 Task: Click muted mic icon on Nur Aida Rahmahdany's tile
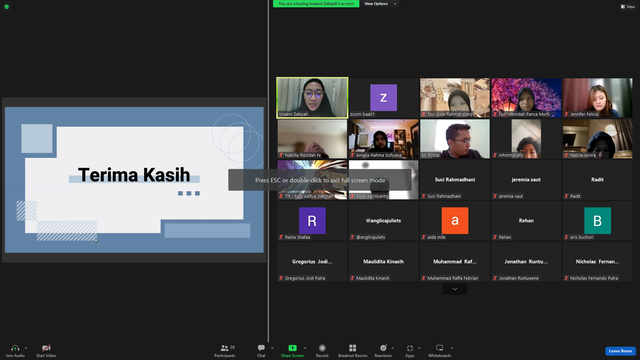tap(424, 114)
